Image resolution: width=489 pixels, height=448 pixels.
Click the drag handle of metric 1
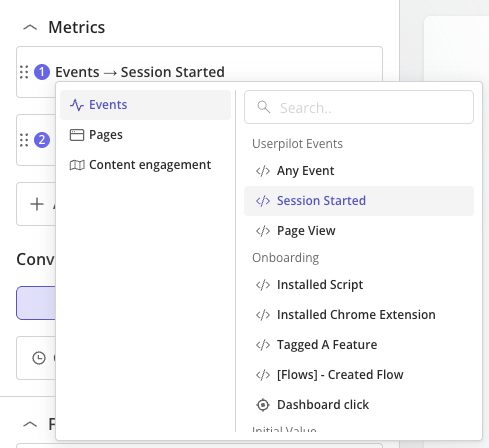coord(24,72)
